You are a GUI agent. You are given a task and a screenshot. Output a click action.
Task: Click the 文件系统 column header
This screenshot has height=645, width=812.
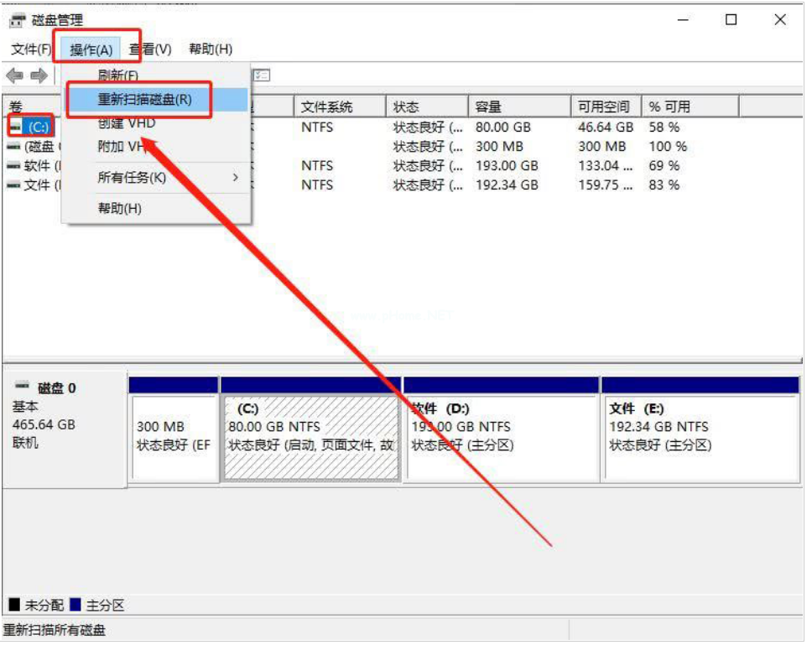[327, 107]
